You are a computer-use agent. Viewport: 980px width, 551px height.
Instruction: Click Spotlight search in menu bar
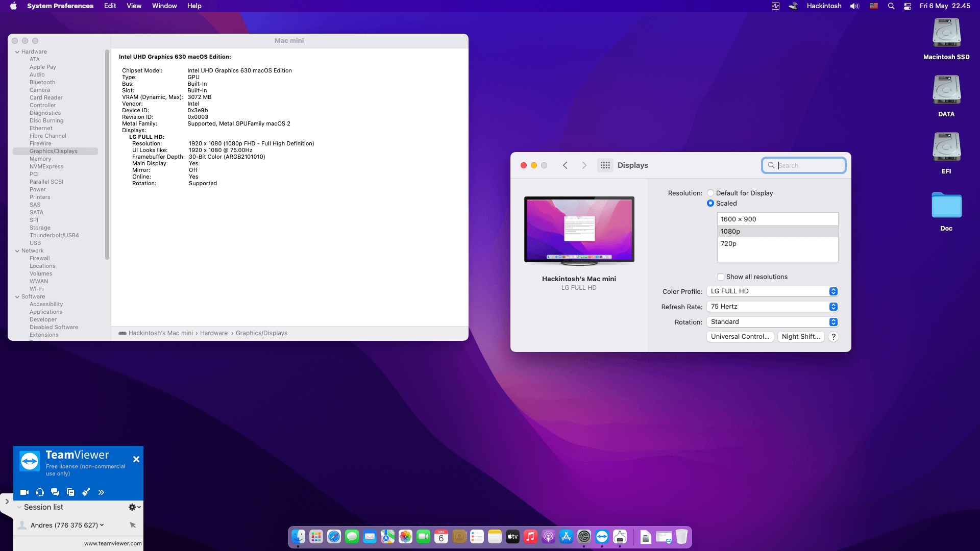point(891,6)
